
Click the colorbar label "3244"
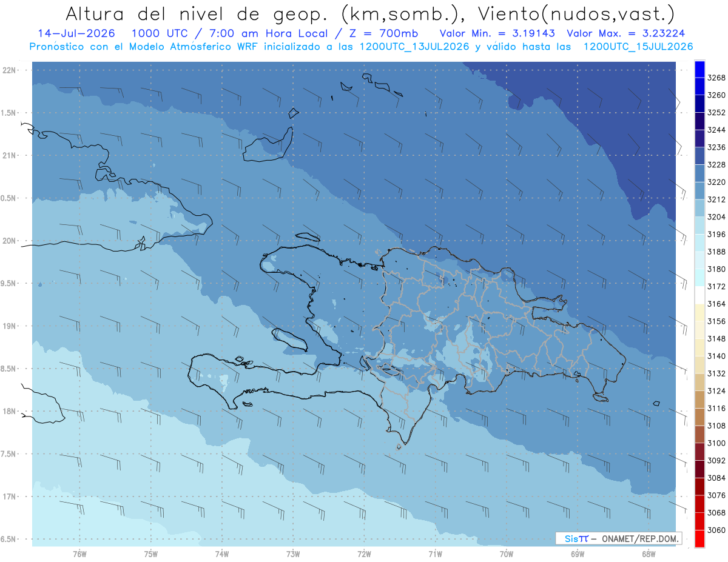pyautogui.click(x=716, y=130)
